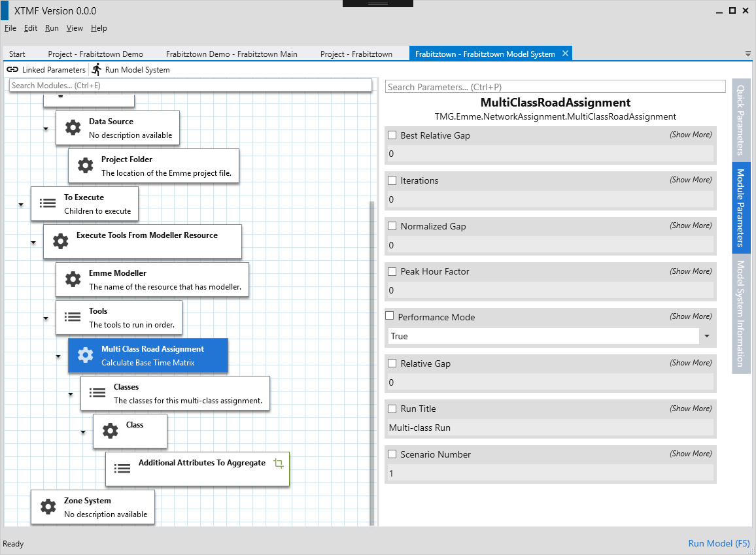Viewport: 756px width, 555px height.
Task: Click the gear icon of Data Source module
Action: (x=73, y=127)
